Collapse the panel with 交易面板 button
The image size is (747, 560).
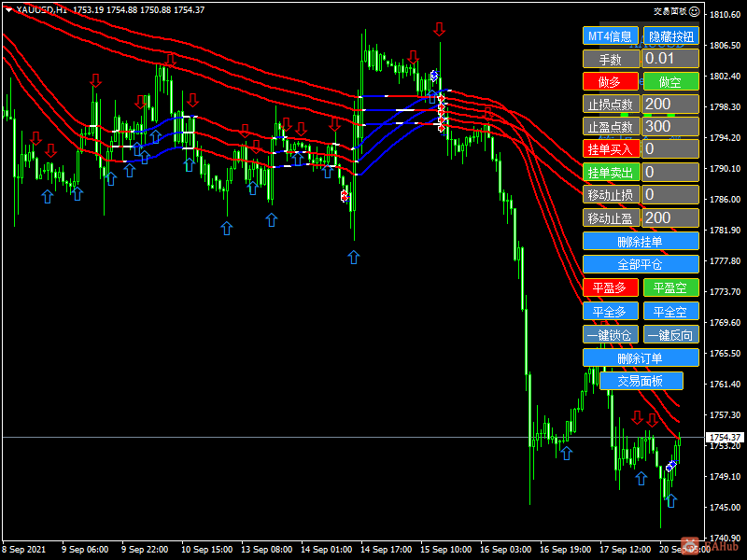pos(641,381)
